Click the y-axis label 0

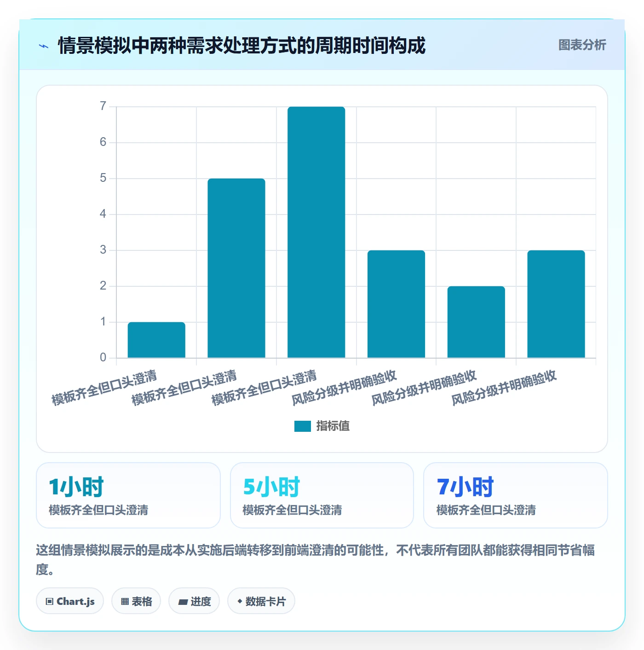(x=103, y=358)
